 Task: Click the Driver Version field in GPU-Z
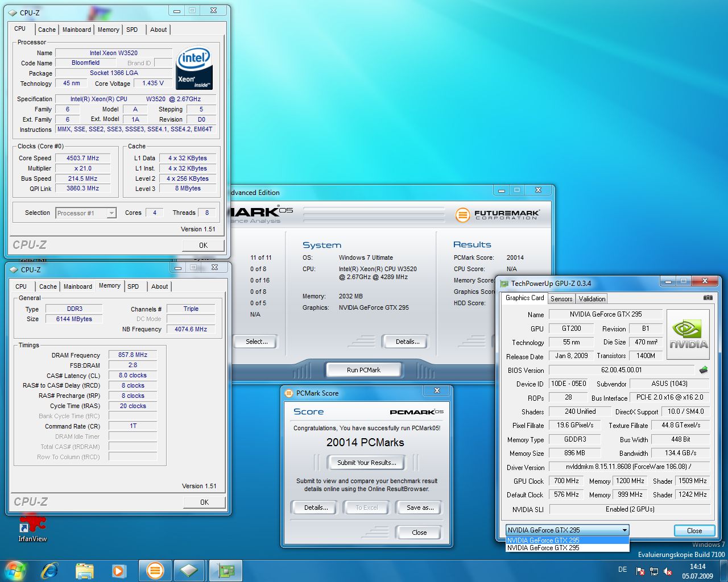pyautogui.click(x=629, y=467)
